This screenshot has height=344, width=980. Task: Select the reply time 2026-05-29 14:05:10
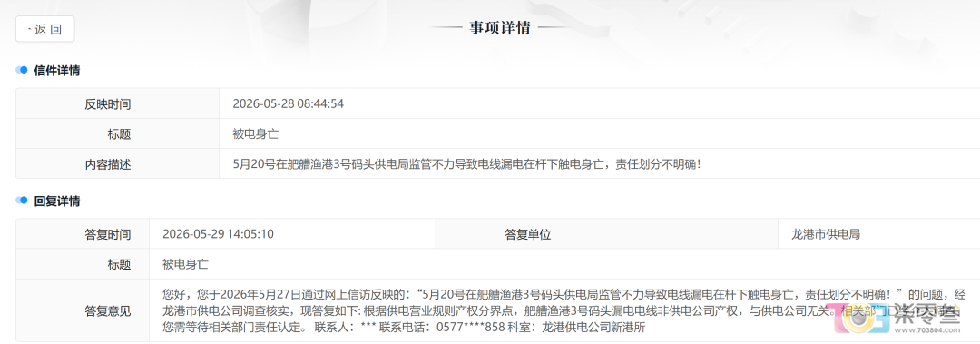point(218,234)
